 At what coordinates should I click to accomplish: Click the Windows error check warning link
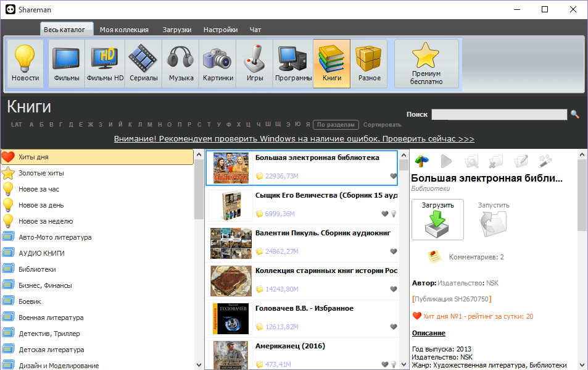pos(294,139)
